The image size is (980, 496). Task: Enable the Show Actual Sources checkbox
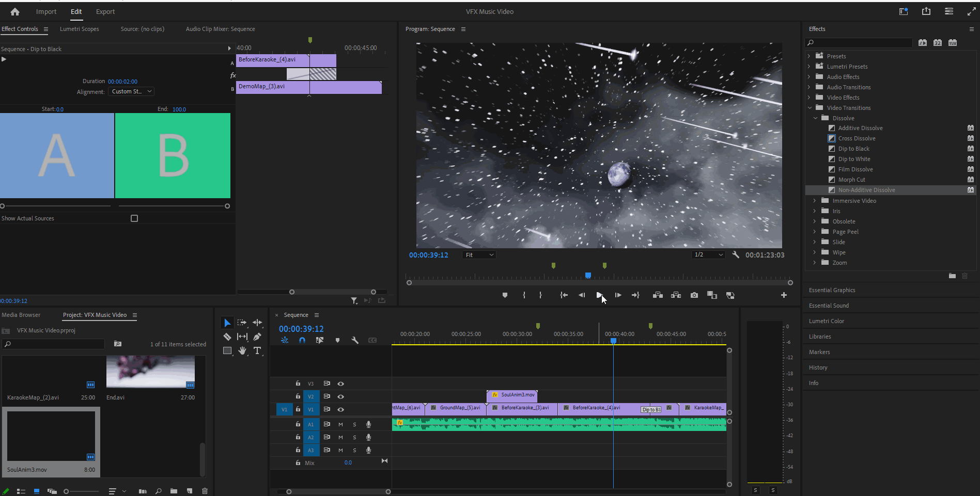point(134,218)
